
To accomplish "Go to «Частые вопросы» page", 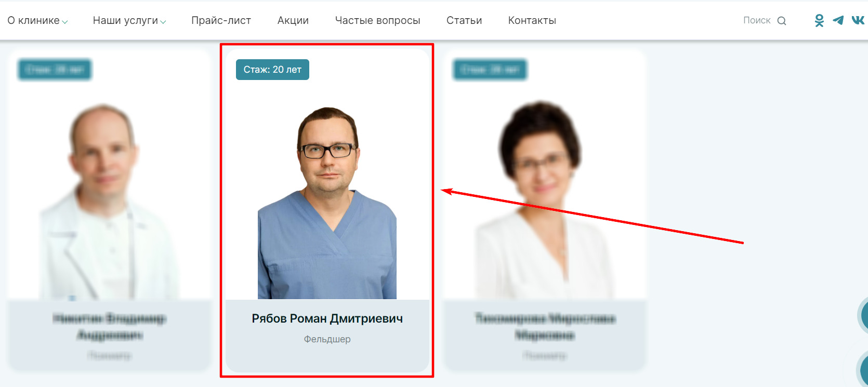I will coord(378,20).
